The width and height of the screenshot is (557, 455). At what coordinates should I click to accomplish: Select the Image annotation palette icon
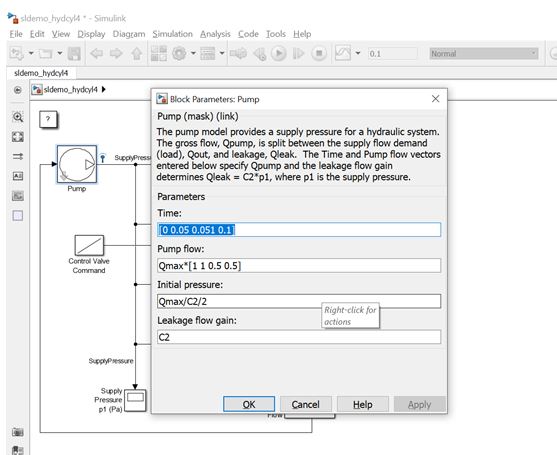coord(18,196)
